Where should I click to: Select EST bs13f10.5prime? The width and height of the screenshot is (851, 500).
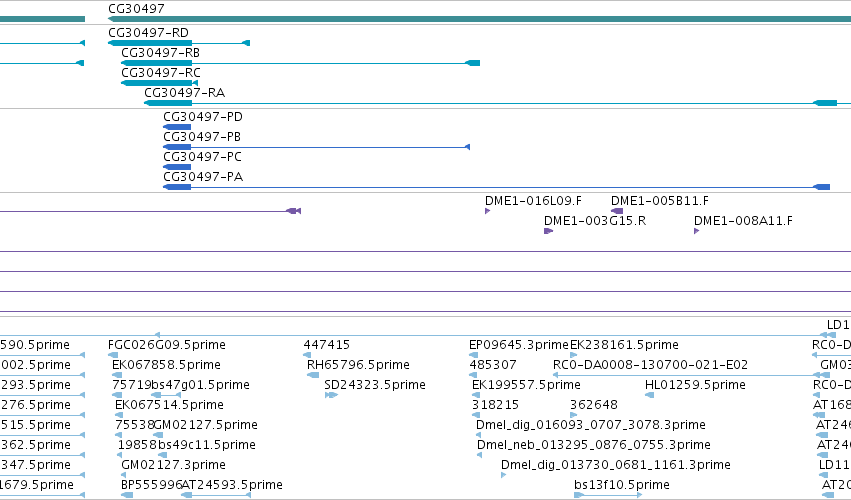(622, 485)
